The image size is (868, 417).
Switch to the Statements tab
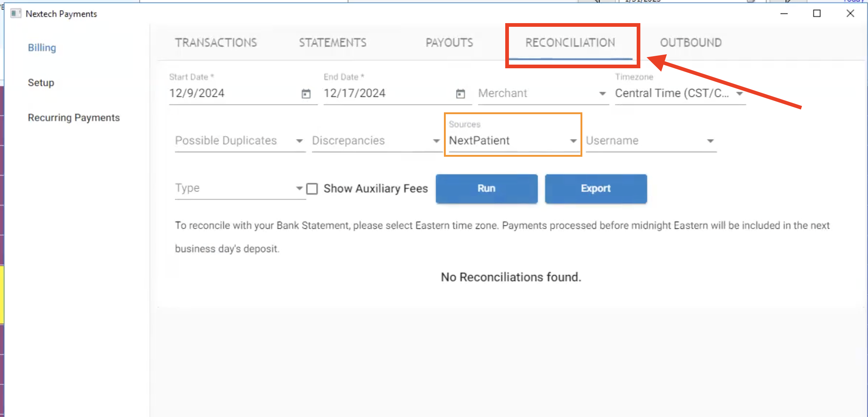coord(333,43)
